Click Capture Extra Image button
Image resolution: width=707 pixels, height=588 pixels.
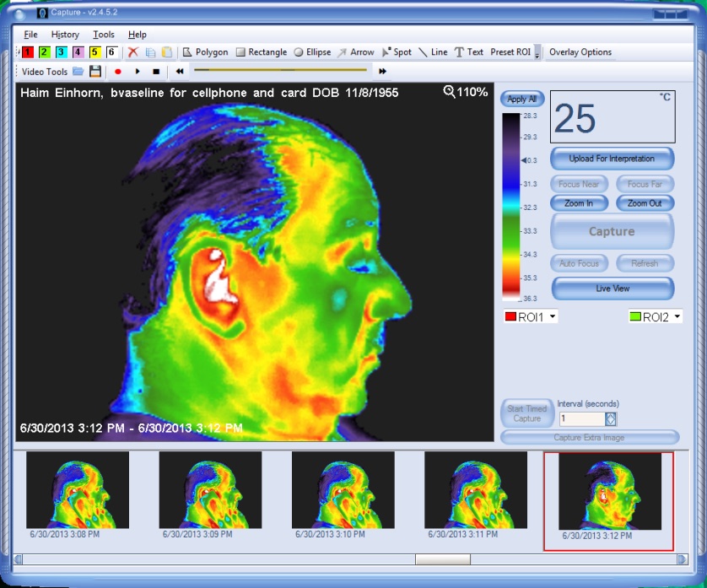click(590, 437)
